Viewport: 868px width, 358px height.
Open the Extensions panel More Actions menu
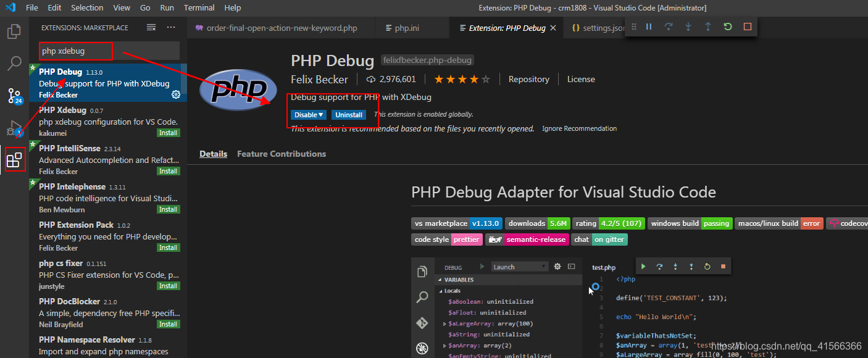171,27
